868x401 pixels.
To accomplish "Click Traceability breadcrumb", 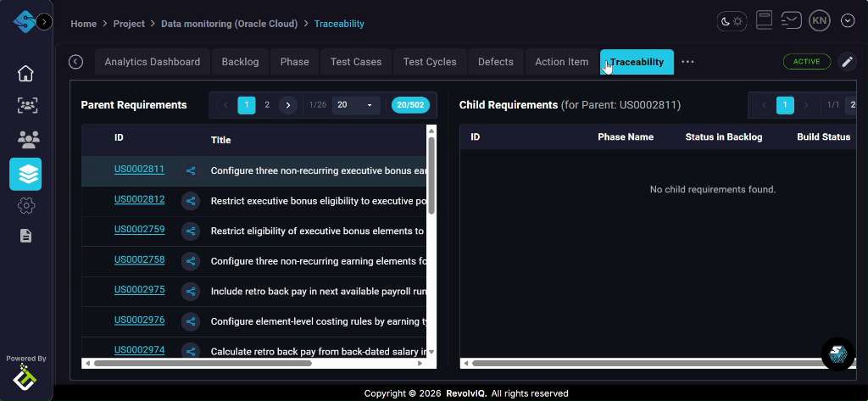I will [x=339, y=24].
